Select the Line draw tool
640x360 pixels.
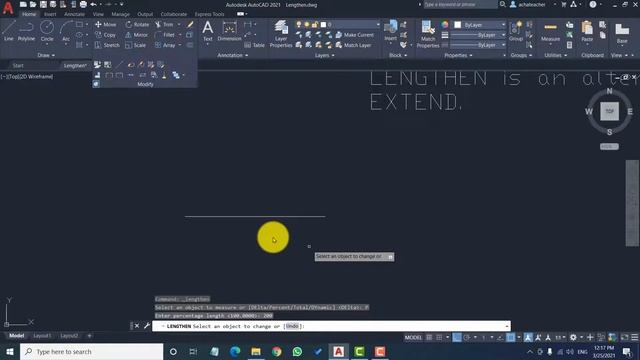pyautogui.click(x=9, y=31)
